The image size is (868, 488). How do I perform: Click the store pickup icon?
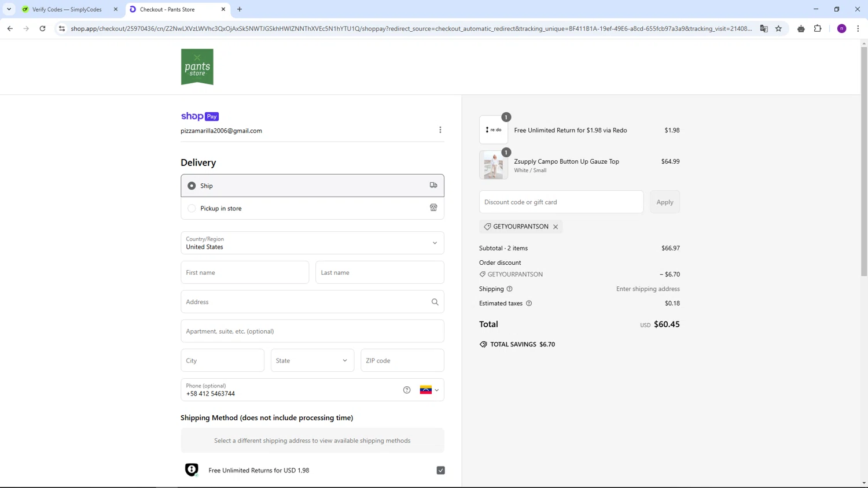tap(433, 208)
